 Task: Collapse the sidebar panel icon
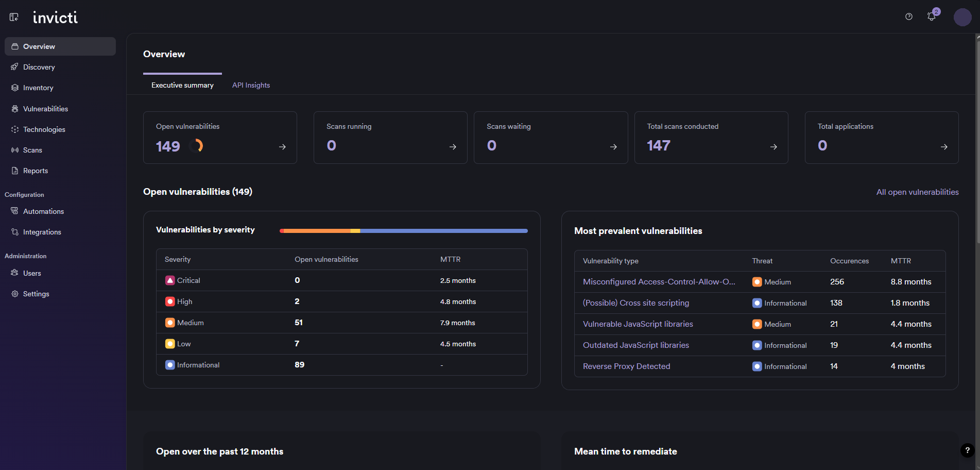click(x=14, y=17)
